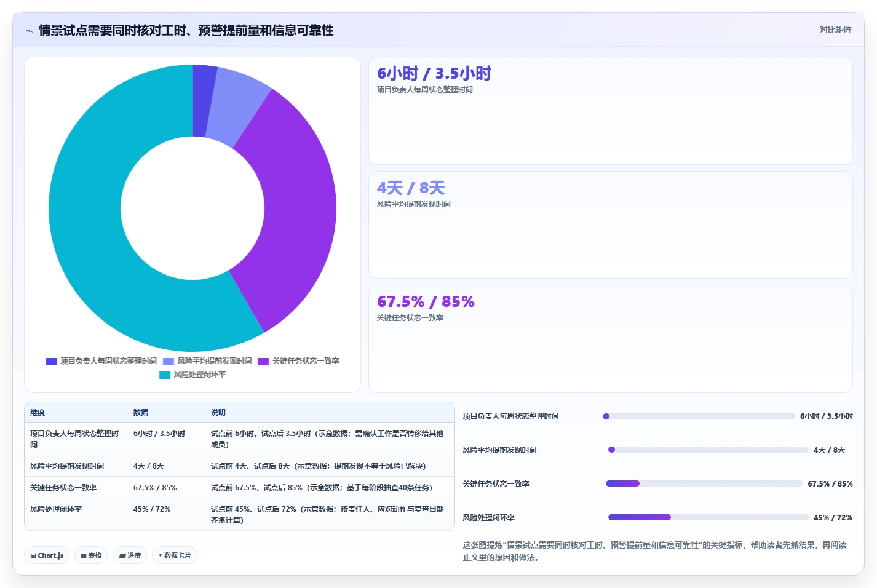Toggle legend swatch for 项目负责人每周状态整理时间
This screenshot has height=588, width=877.
[x=51, y=361]
